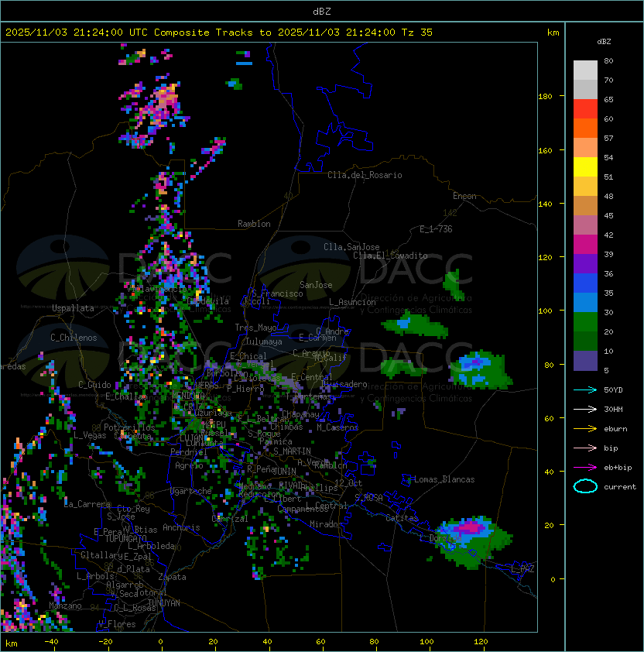Click the yellow Composite Tracks timestamp header
Image resolution: width=644 pixels, height=652 pixels.
pos(219,33)
